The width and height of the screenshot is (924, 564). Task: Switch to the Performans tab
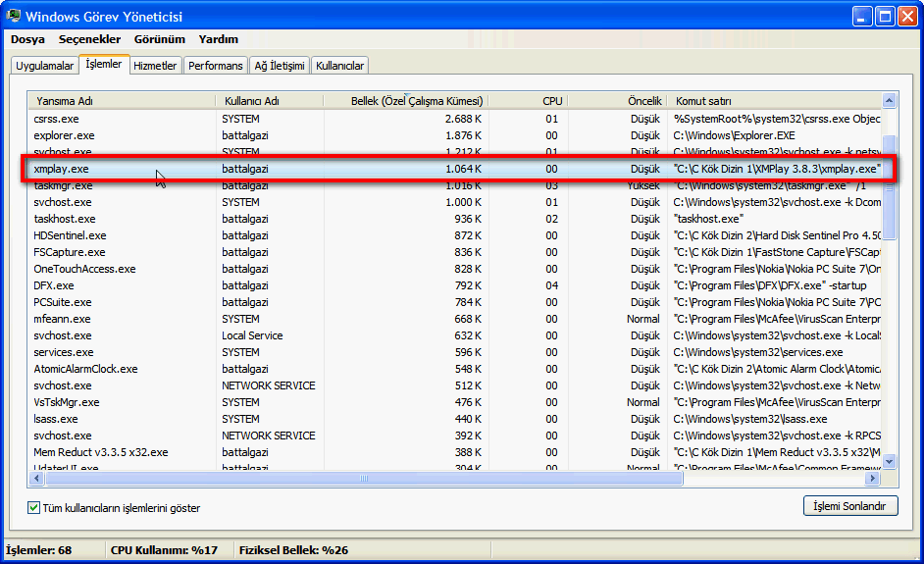click(216, 66)
